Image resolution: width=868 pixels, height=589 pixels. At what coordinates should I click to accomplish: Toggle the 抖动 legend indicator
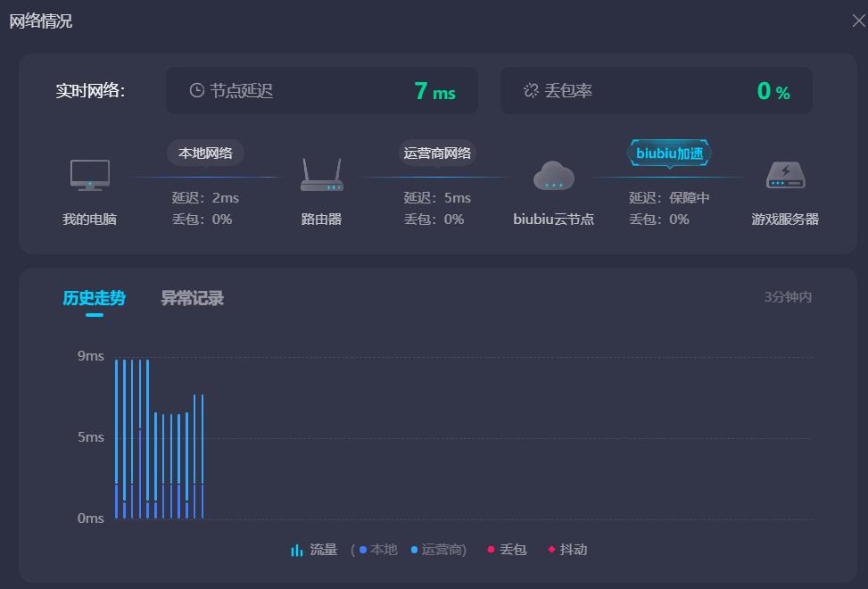pos(567,550)
